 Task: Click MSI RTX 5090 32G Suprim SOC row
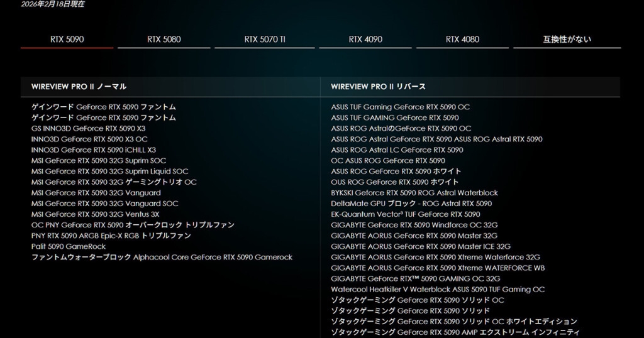(x=99, y=160)
